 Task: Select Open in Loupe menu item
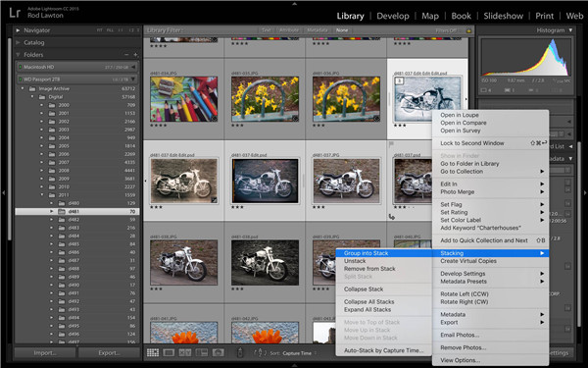[491, 115]
